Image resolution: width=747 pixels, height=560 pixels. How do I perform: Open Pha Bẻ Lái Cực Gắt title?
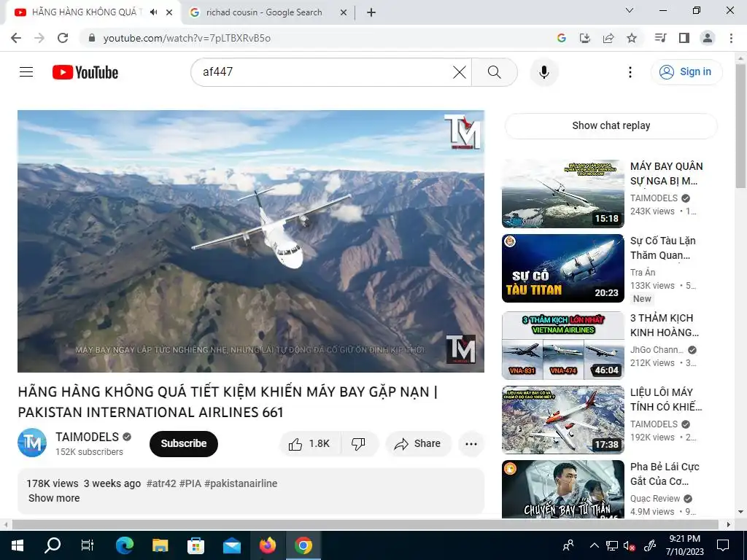(x=665, y=474)
